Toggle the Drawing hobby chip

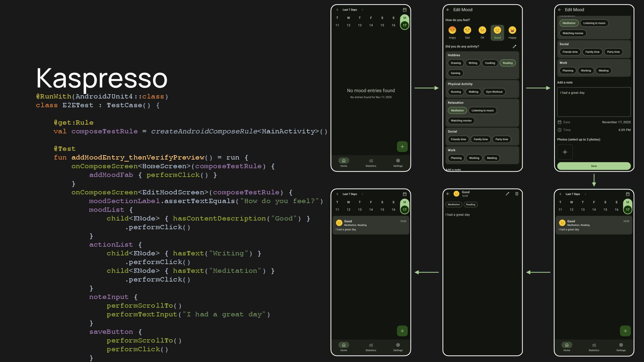click(455, 63)
